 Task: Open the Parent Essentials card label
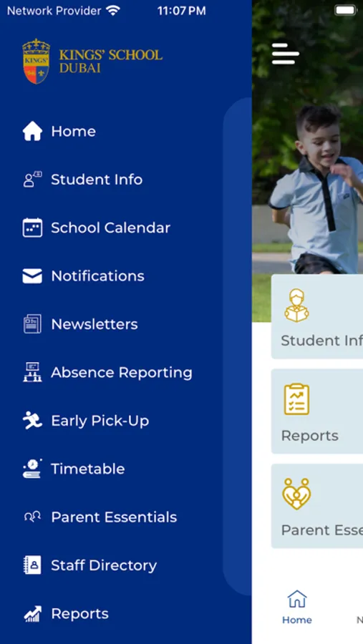321,530
